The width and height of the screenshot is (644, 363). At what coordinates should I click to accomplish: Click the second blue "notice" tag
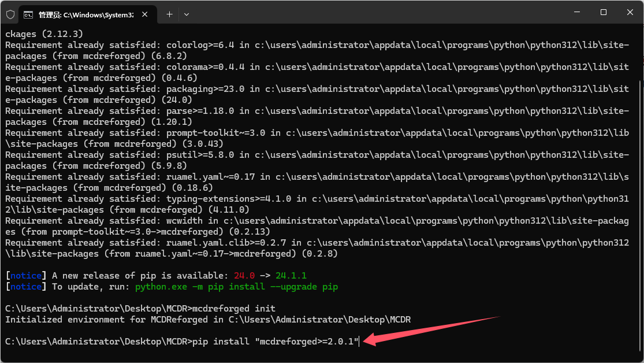[26, 287]
